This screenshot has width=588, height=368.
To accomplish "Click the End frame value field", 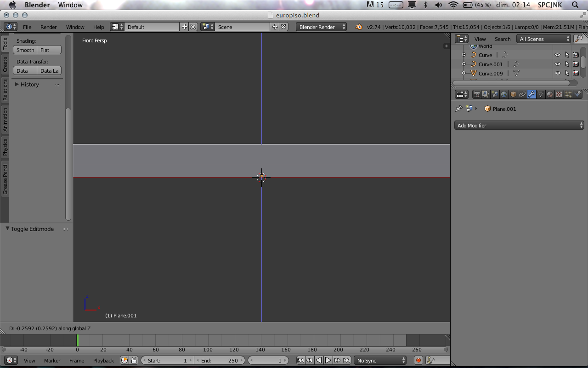I will point(220,361).
